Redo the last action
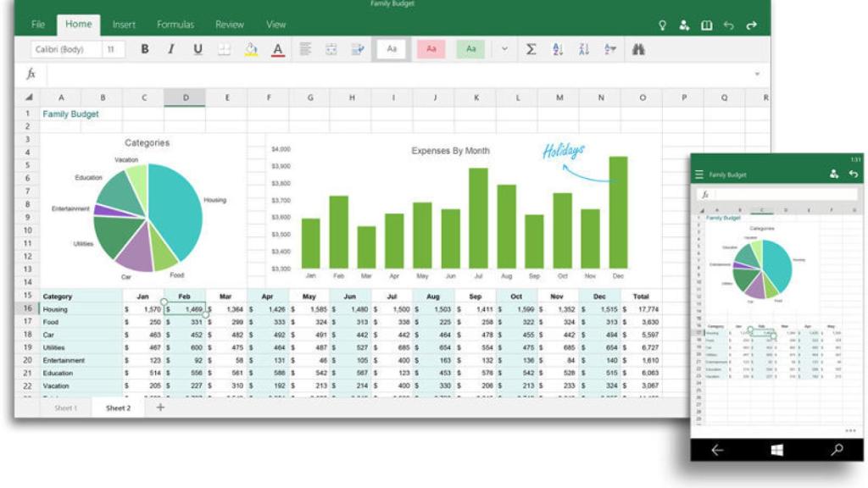 click(753, 25)
